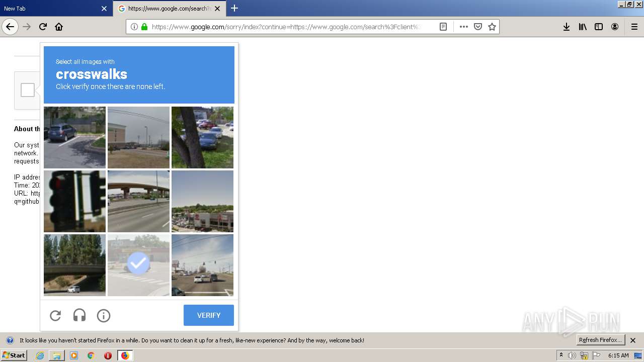Select parked blue car image tile
The height and width of the screenshot is (362, 644).
click(x=74, y=137)
